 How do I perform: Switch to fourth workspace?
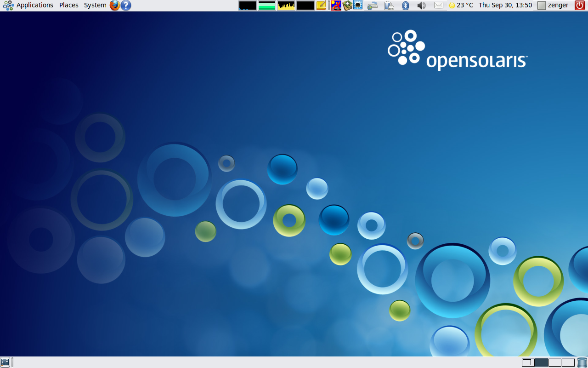coord(568,362)
